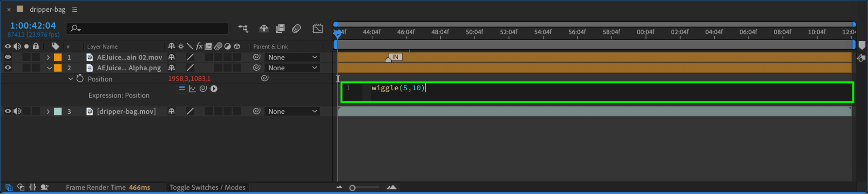
Task: Open the Composition Mini-Flowchart icon
Action: (x=243, y=29)
